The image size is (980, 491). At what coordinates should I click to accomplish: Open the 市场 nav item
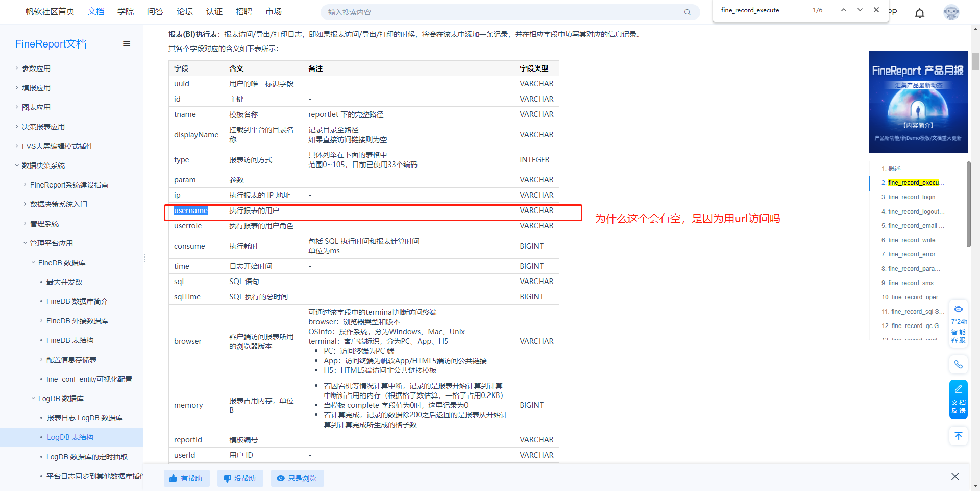[274, 11]
